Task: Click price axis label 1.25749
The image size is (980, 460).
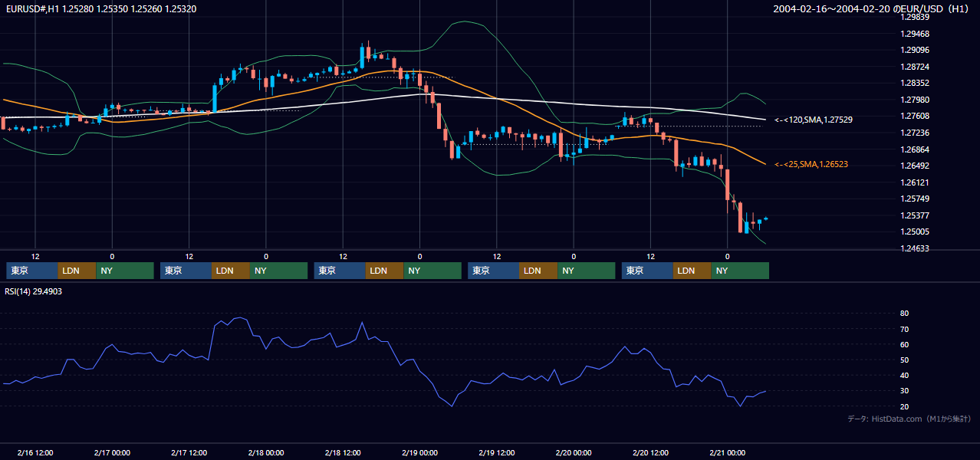Action: [915, 199]
